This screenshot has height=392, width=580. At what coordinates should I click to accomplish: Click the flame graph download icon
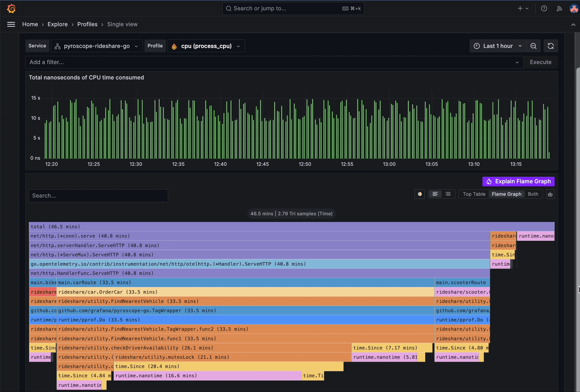(x=550, y=194)
